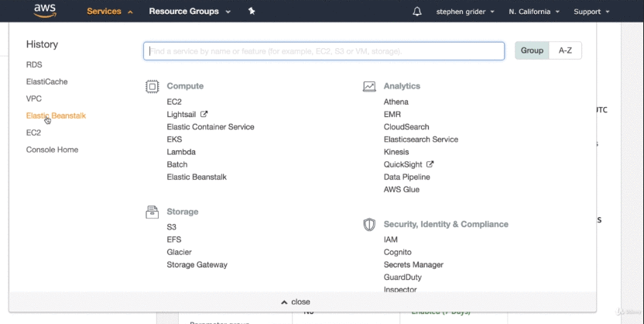Image resolution: width=644 pixels, height=324 pixels.
Task: Open CloudSearch service
Action: 406,126
